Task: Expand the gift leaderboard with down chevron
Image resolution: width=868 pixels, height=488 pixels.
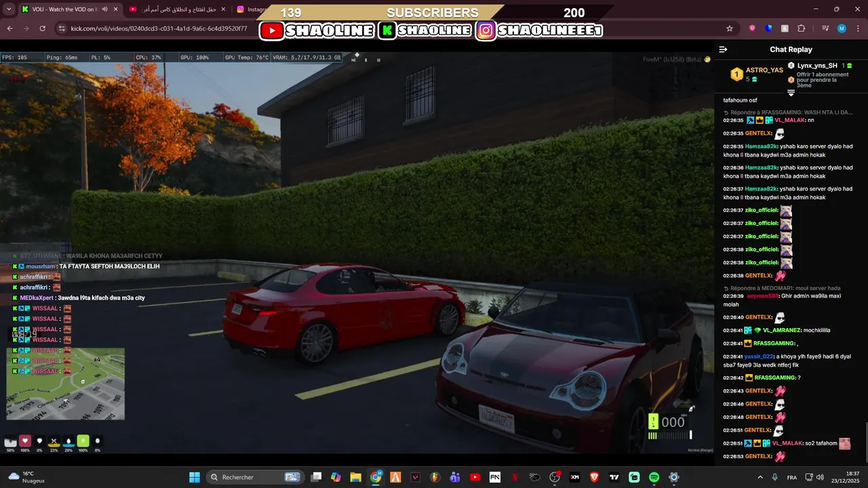Action: coord(791,92)
